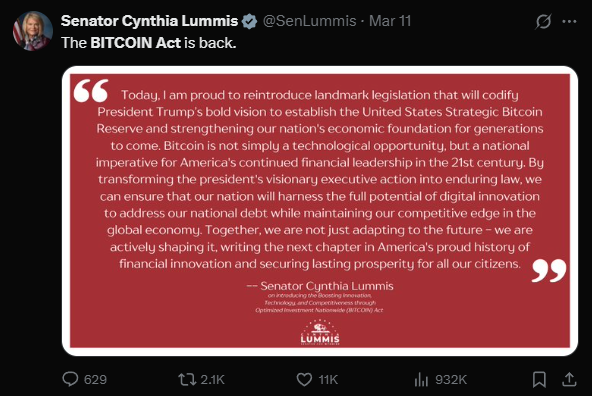Open the 629 replies count
Image resolution: width=592 pixels, height=396 pixels.
(x=95, y=379)
